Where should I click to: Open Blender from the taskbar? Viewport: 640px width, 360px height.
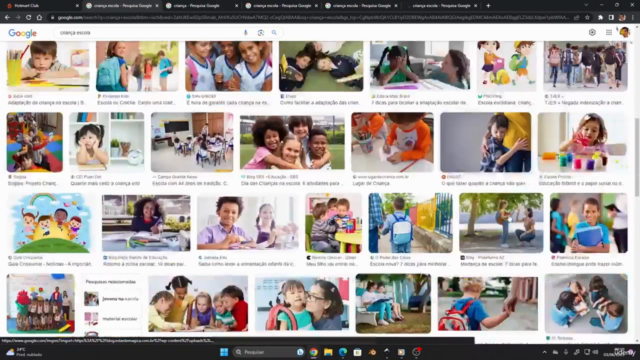pos(372,352)
